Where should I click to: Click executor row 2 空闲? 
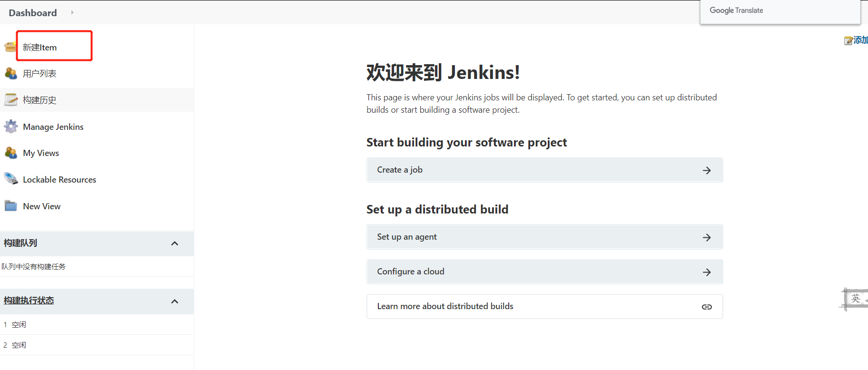tap(97, 345)
